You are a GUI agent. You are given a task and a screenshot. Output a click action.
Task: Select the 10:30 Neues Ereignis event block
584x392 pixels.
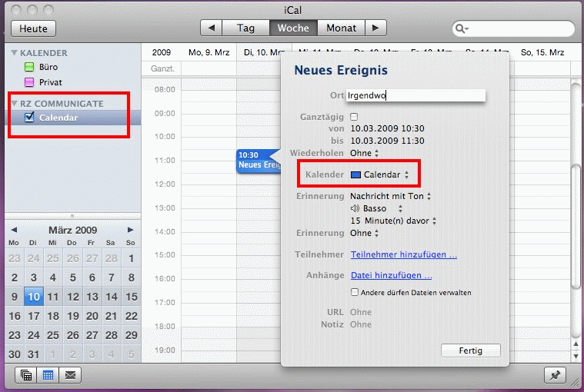tap(258, 161)
